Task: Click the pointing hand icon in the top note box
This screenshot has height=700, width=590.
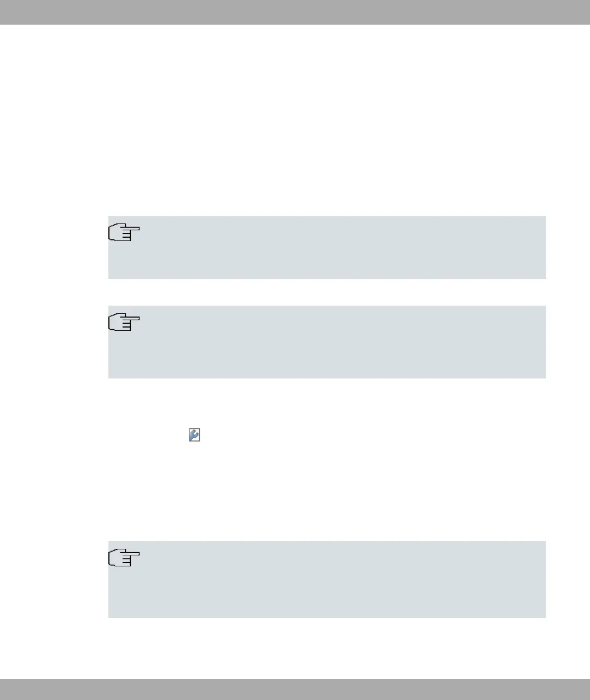Action: [124, 233]
